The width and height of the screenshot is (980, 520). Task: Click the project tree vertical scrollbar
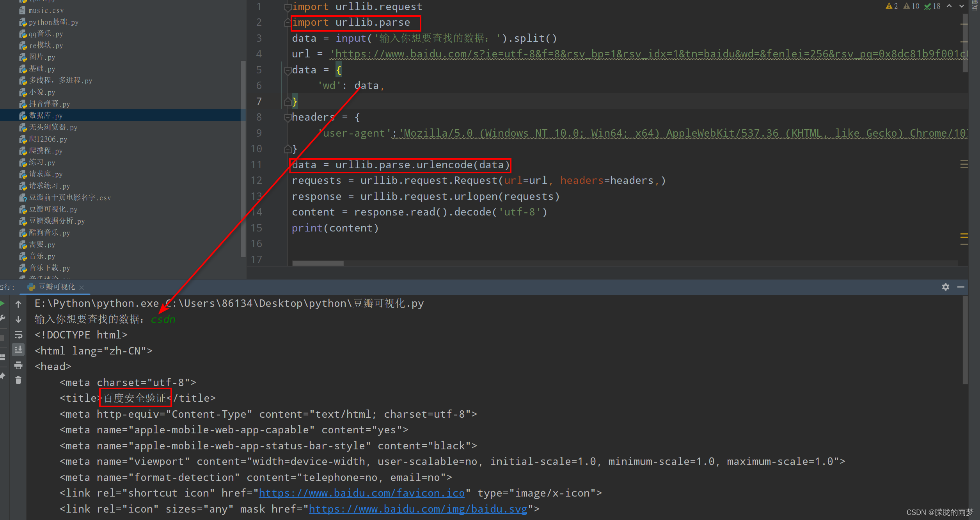[x=243, y=158]
